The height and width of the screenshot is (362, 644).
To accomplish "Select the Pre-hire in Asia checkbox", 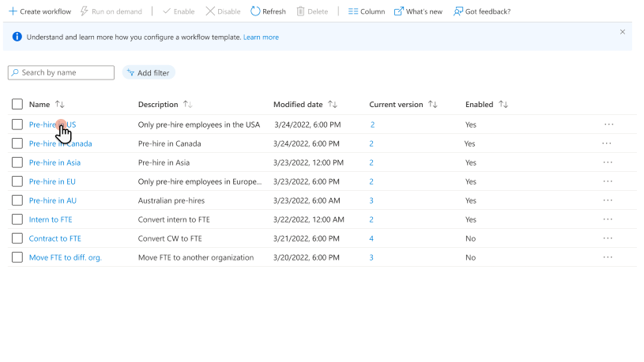I will tap(17, 162).
